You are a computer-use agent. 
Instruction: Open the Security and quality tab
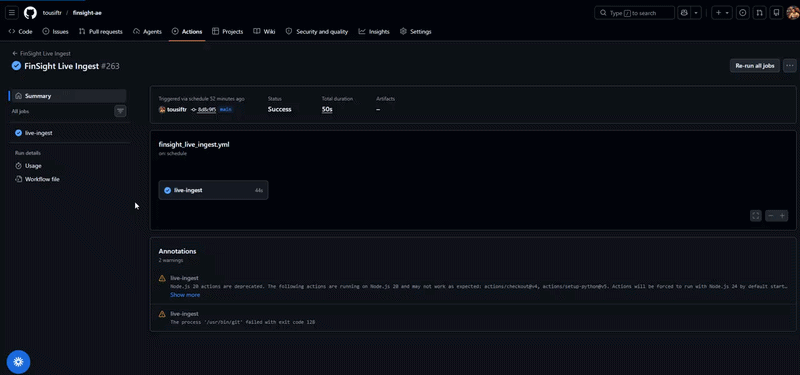tap(317, 32)
